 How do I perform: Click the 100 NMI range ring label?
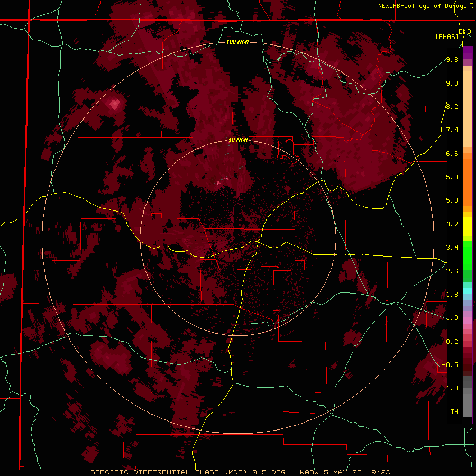(237, 42)
